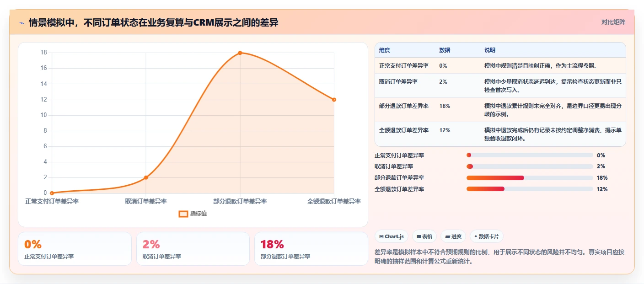Click x-axis label 正常支付订单差异率 under chart
This screenshot has height=284, width=644.
tap(52, 201)
